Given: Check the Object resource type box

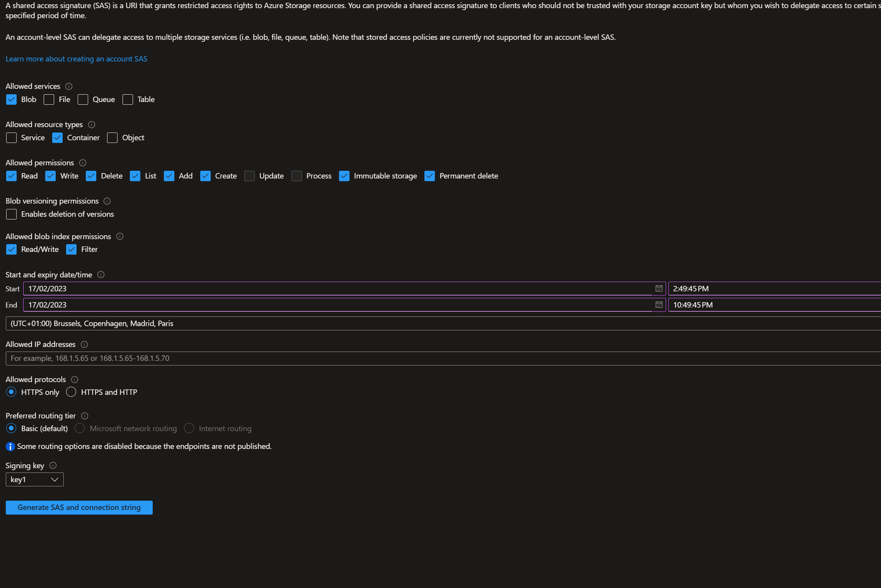Looking at the screenshot, I should (x=112, y=138).
